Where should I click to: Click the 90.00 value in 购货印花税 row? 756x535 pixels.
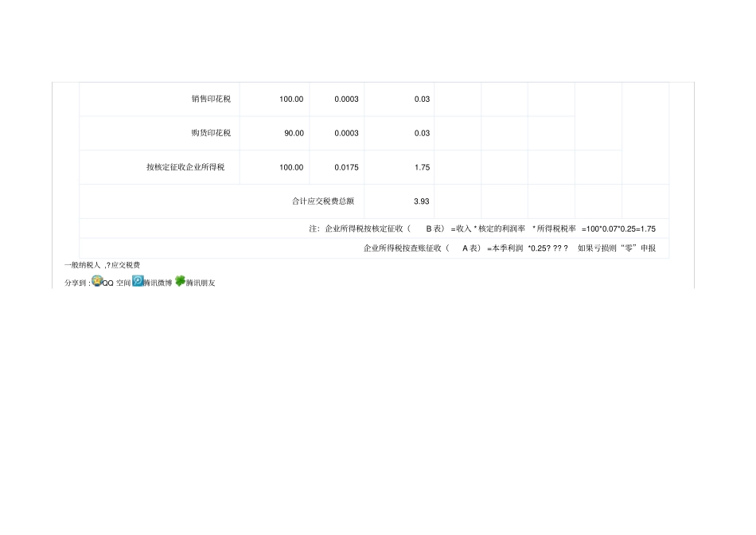294,133
